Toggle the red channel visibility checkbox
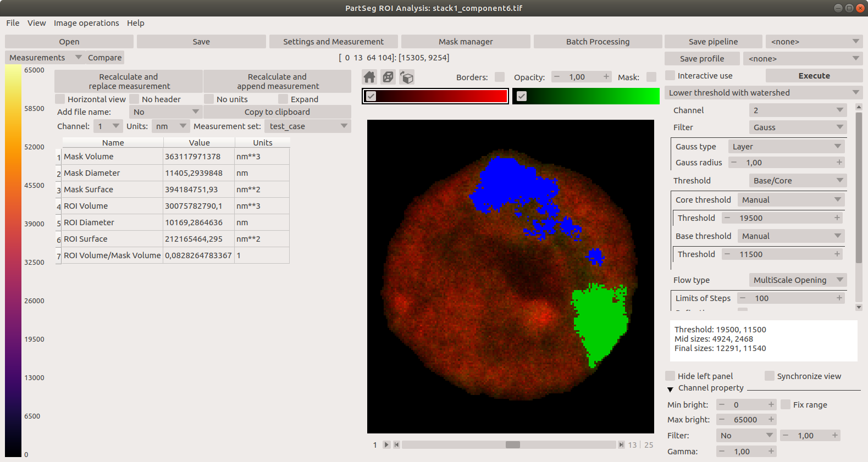The height and width of the screenshot is (462, 868). pyautogui.click(x=371, y=96)
